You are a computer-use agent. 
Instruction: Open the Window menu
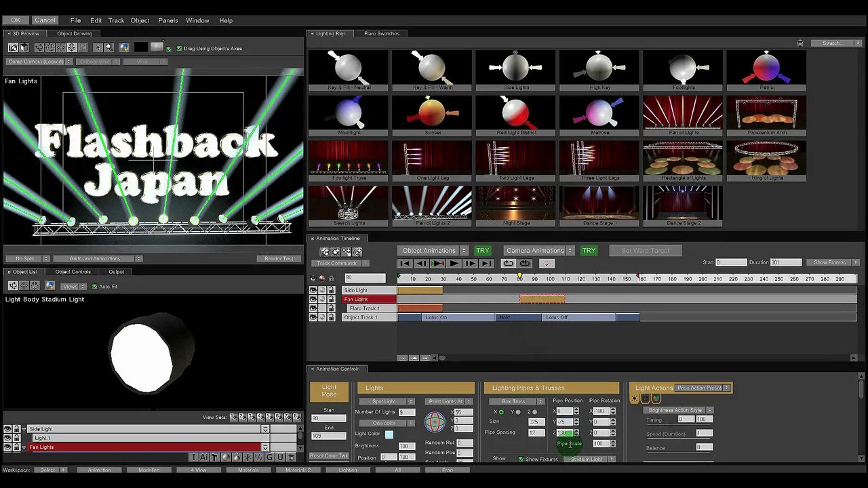tap(197, 20)
